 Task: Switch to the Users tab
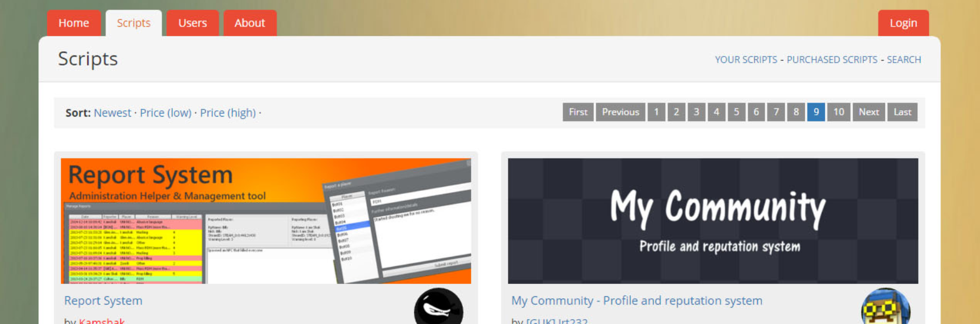(x=192, y=23)
